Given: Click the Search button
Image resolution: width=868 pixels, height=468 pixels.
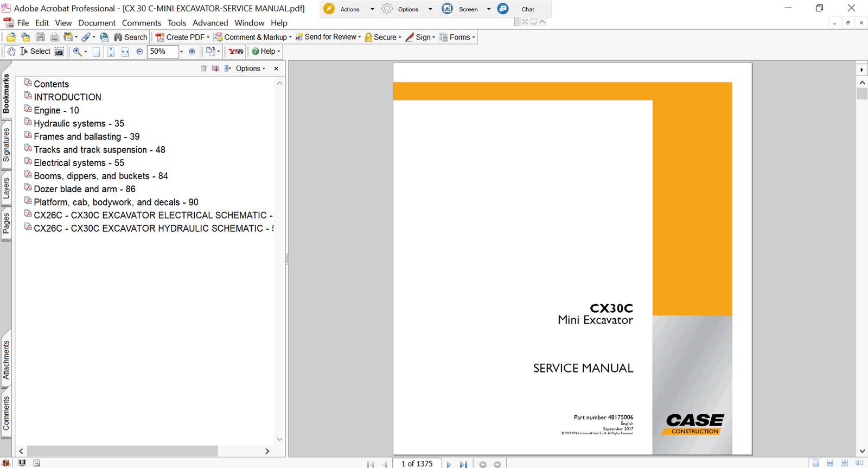Looking at the screenshot, I should click(x=130, y=37).
